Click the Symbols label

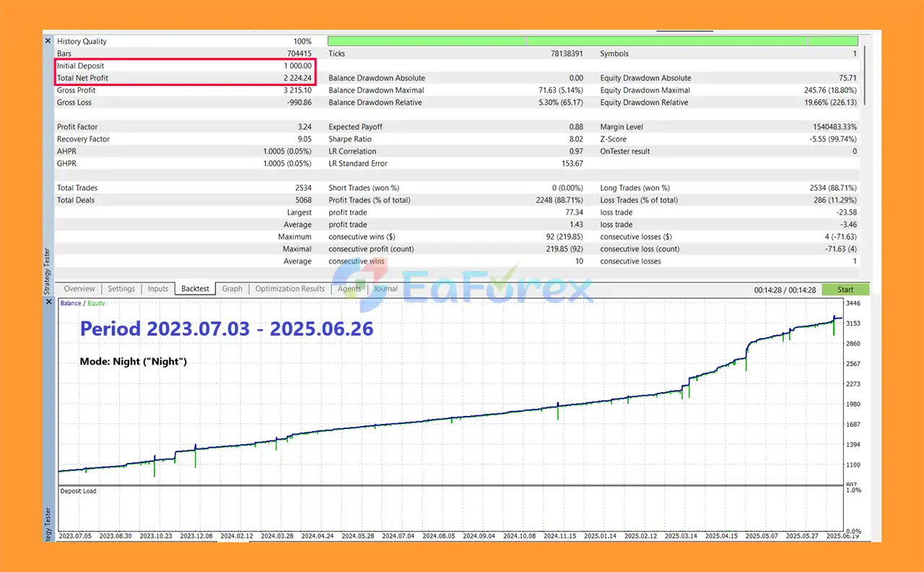pyautogui.click(x=614, y=53)
